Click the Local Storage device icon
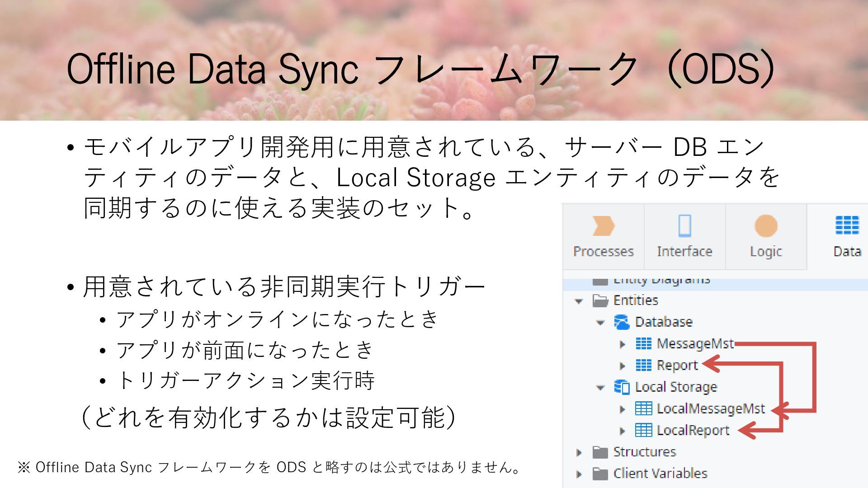The width and height of the screenshot is (868, 488). 622,387
